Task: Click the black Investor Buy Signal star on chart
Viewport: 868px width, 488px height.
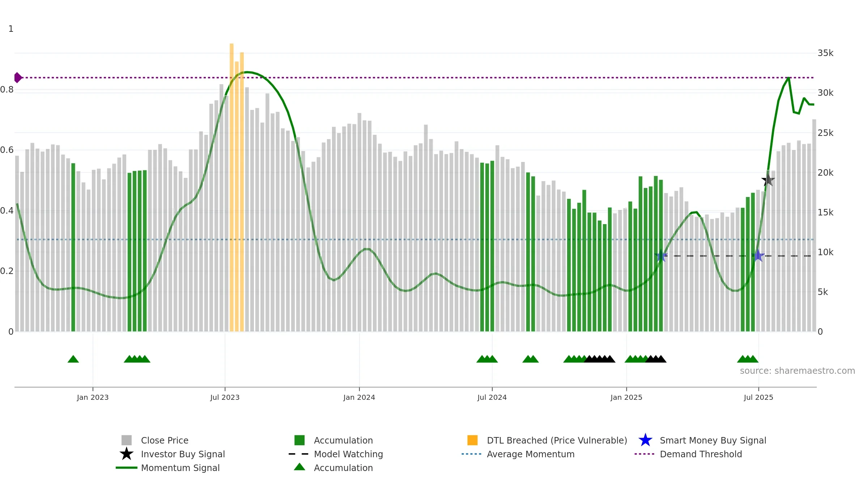Action: (768, 180)
